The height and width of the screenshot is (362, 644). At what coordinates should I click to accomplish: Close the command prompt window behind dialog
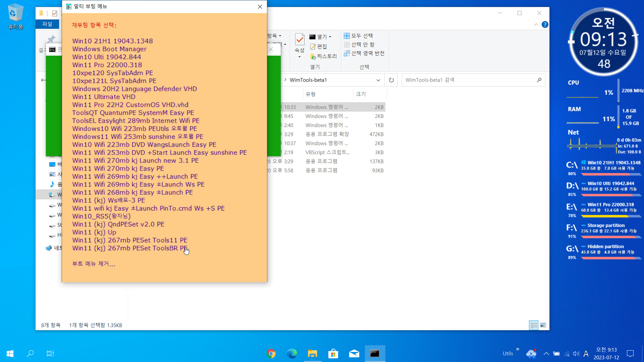271,50
